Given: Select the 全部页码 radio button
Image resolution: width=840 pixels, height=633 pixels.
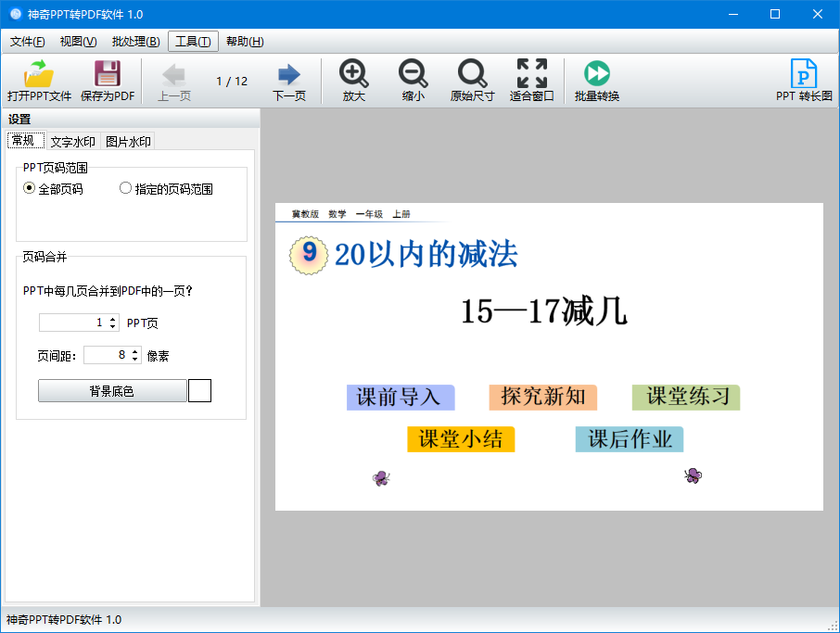Looking at the screenshot, I should [x=31, y=187].
